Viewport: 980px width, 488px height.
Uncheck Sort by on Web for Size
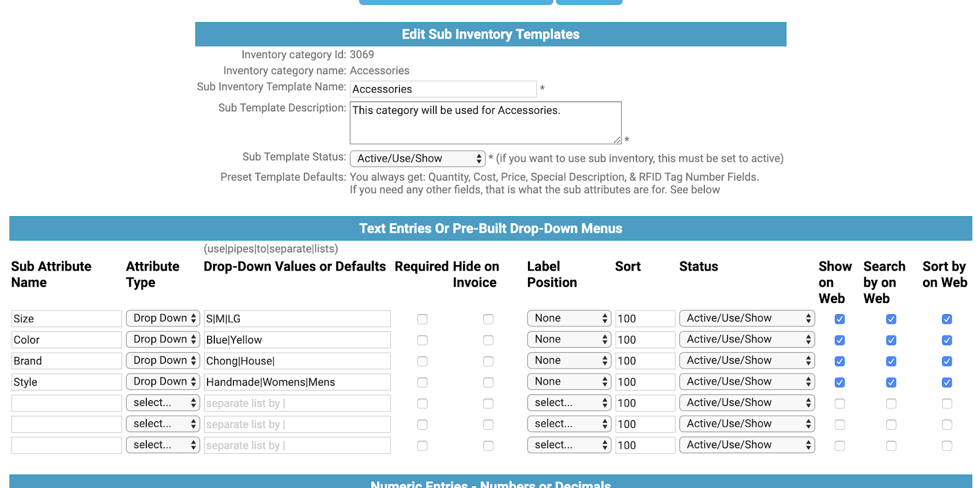pos(947,319)
